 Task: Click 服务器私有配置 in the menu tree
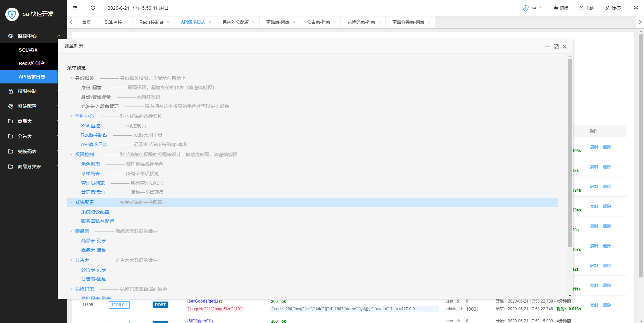(98, 221)
